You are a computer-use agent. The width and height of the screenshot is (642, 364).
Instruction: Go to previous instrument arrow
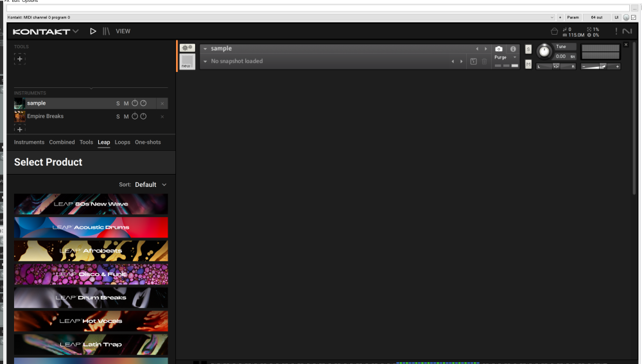(x=477, y=49)
